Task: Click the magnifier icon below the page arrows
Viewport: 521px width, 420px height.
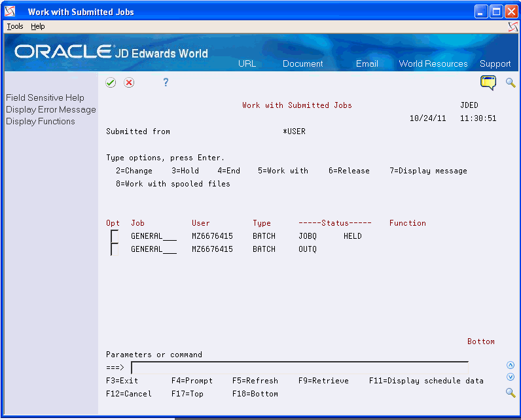Action: coord(511,393)
